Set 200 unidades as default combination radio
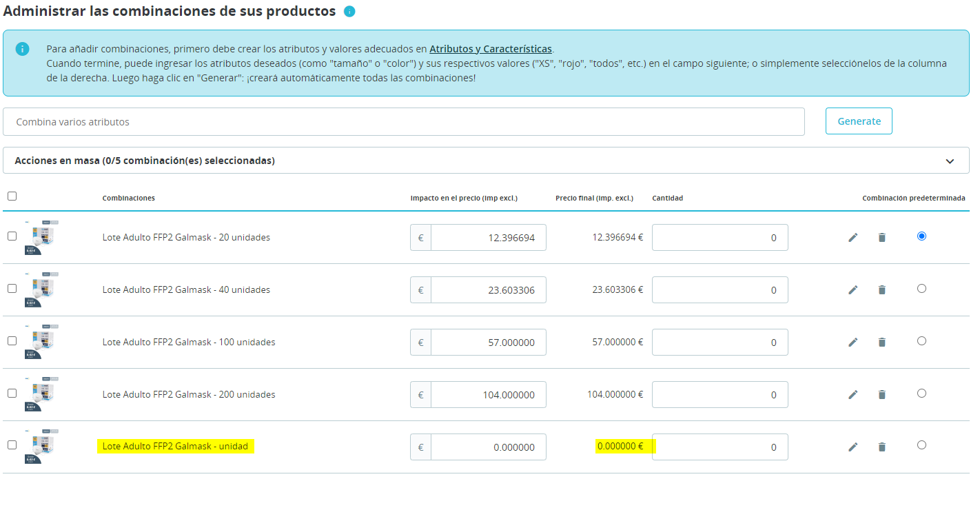 click(x=921, y=393)
